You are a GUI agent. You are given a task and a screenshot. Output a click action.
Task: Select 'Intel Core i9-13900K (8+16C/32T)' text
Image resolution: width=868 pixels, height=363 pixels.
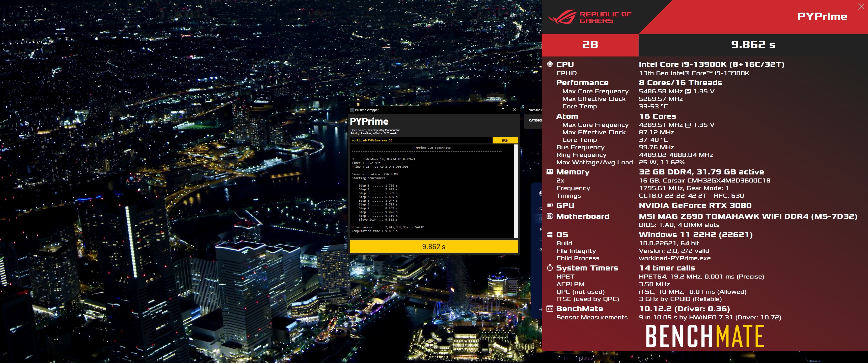pos(711,64)
